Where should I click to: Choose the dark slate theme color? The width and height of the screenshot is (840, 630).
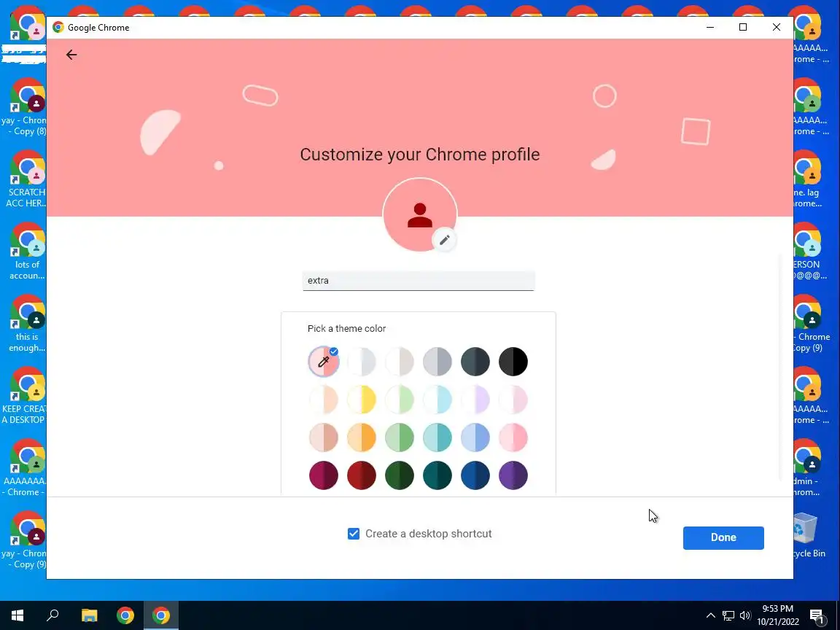coord(475,362)
